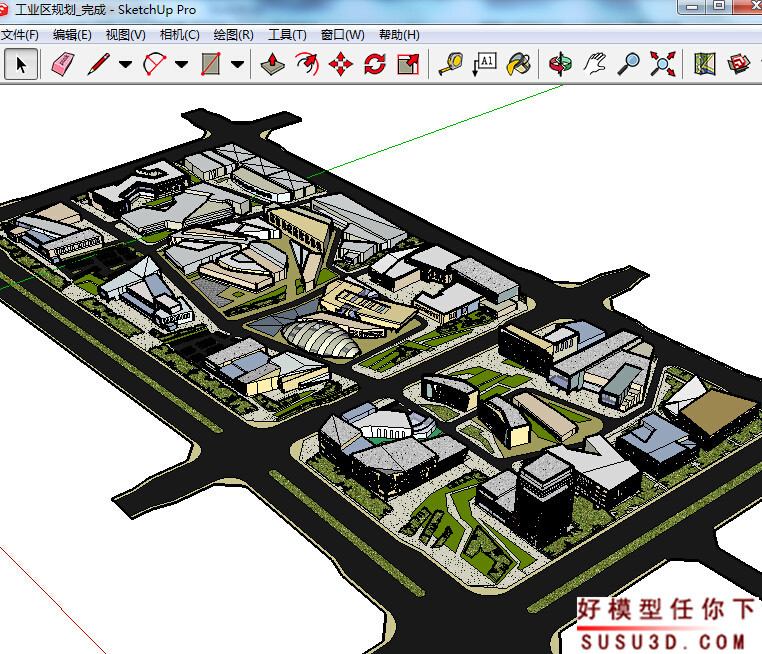Open the 相机(C) menu
Screen dimensions: 762x654
[x=179, y=35]
